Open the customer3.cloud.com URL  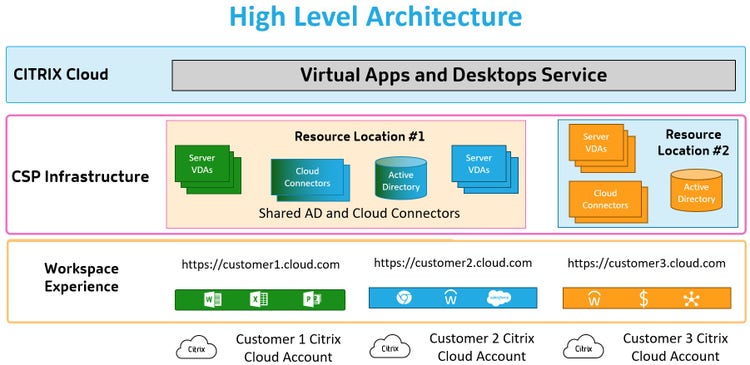647,263
